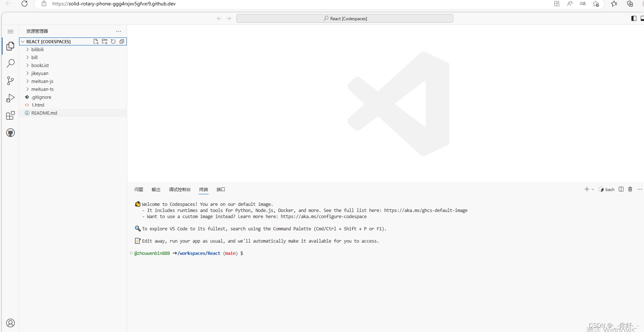
Task: Kill terminal with trash icon
Action: tap(630, 189)
